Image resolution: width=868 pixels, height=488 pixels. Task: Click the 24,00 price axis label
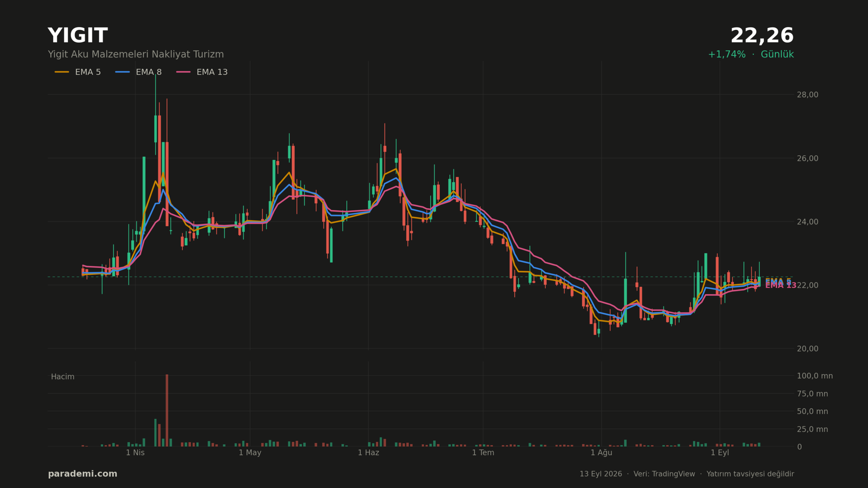(x=807, y=222)
